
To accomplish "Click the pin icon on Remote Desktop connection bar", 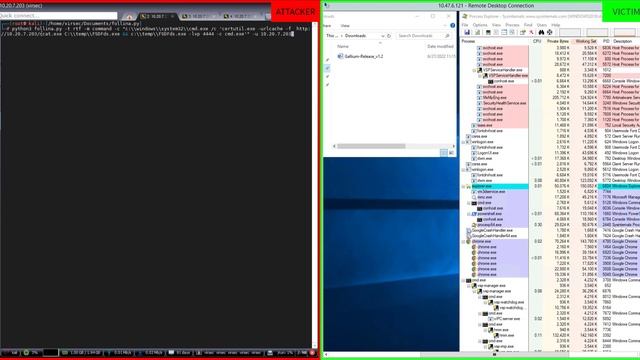I will click(326, 5).
